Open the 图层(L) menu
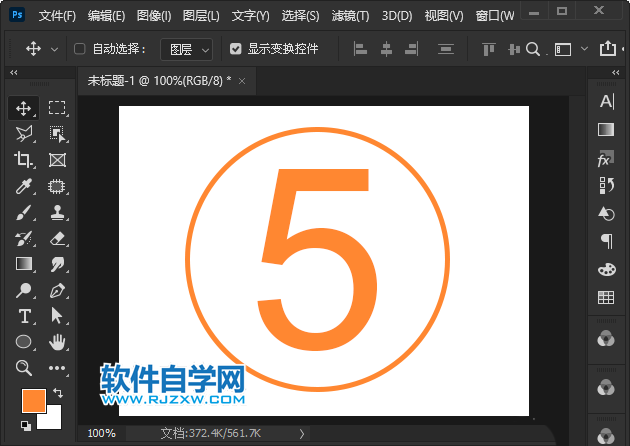630x446 pixels. click(x=201, y=16)
